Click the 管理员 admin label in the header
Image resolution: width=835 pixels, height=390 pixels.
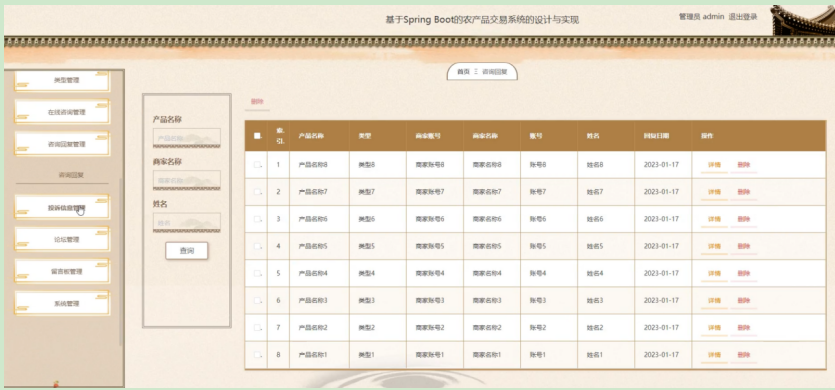click(x=701, y=17)
